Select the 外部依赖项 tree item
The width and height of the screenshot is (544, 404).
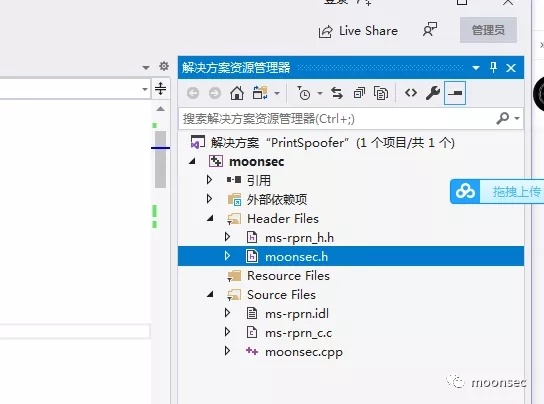pyautogui.click(x=277, y=200)
